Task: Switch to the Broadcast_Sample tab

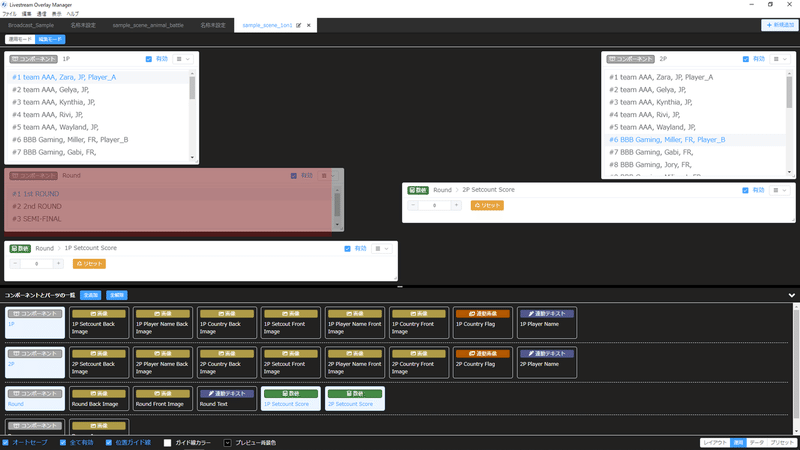Action: [x=31, y=25]
